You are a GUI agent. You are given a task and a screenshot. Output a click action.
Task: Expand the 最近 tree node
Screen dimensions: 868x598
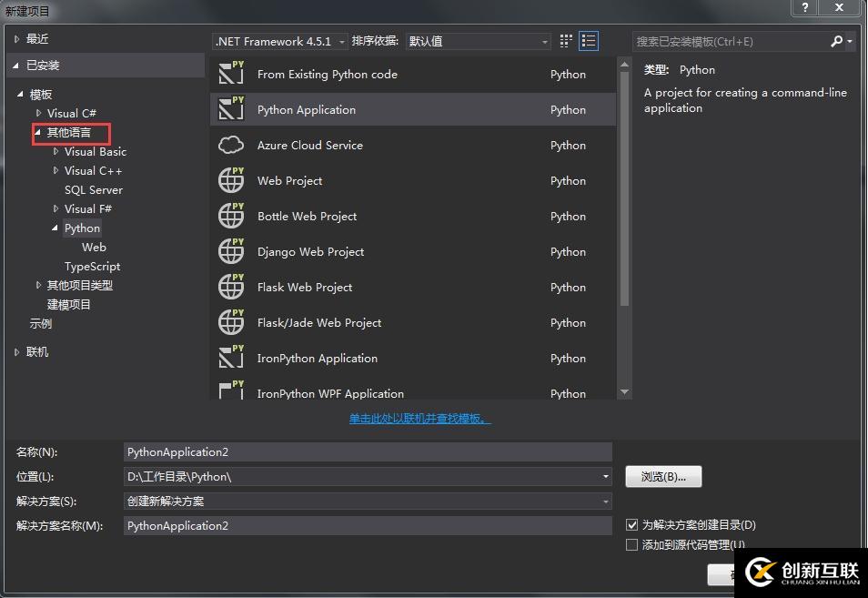16,39
